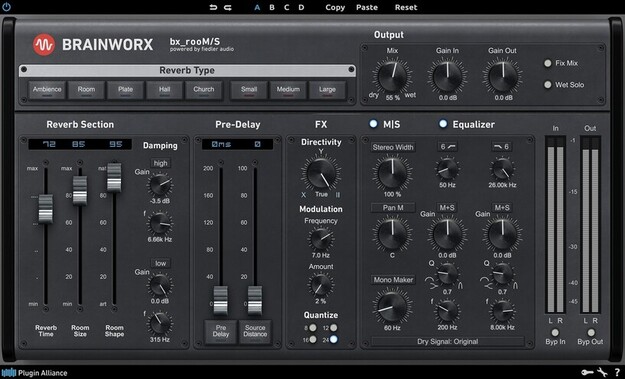Toggle the Equalizer section
The height and width of the screenshot is (379, 625).
point(443,124)
